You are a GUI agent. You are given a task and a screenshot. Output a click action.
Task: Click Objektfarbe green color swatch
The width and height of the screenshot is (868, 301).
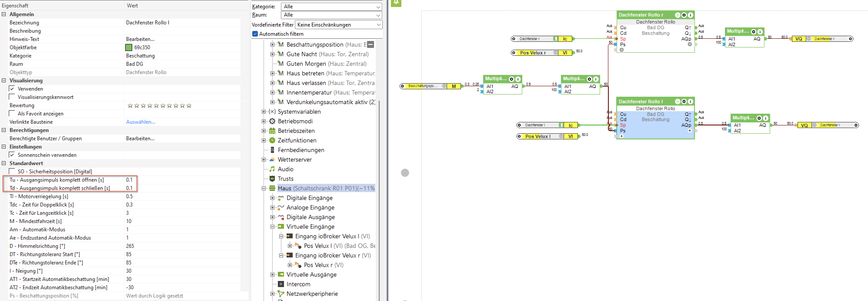pos(129,47)
